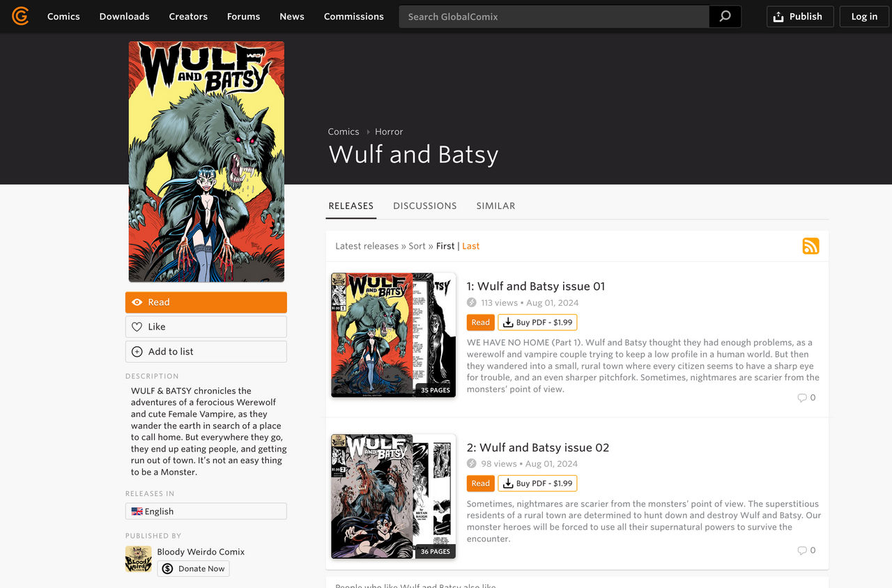Sort releases by First

[x=445, y=246]
